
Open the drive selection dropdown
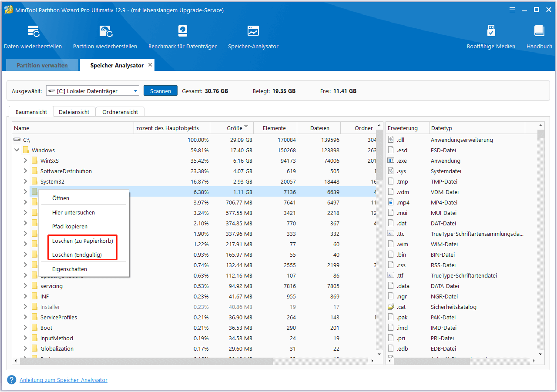tap(135, 91)
